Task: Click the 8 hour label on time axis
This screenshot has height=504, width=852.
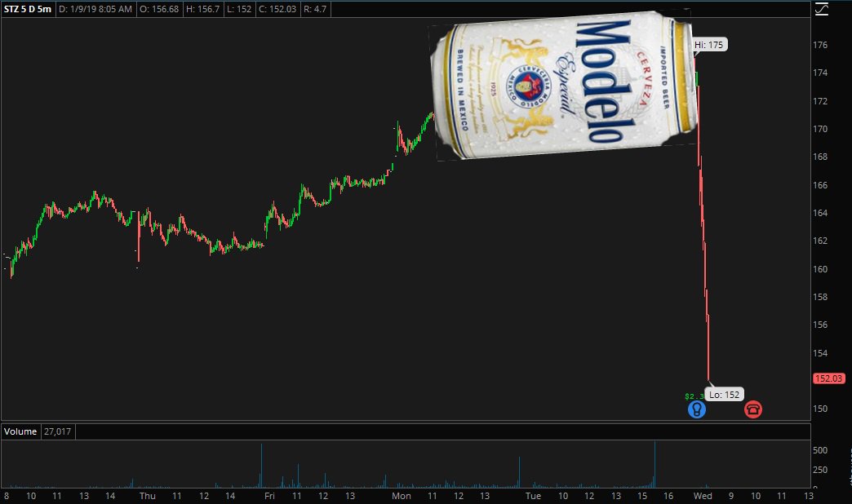Action: 7,496
